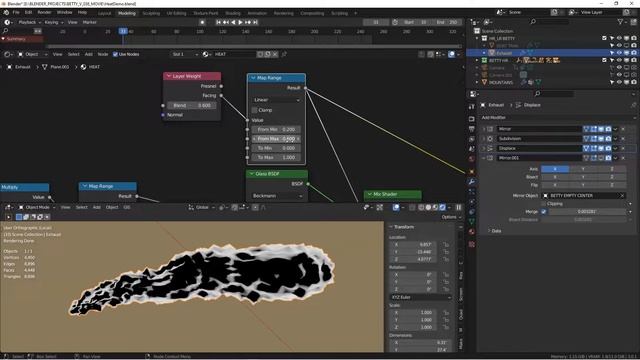Toggle the Merge checkbox in Mirror.001
Screen dimensions: 640x360
point(543,212)
